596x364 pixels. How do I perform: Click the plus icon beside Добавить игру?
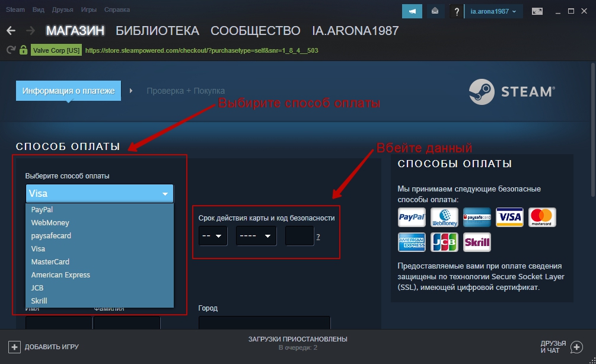click(x=14, y=347)
